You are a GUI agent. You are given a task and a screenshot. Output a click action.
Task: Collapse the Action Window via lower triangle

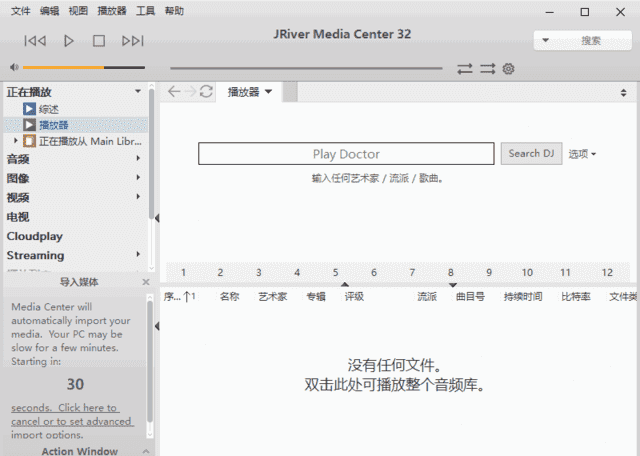point(157,326)
